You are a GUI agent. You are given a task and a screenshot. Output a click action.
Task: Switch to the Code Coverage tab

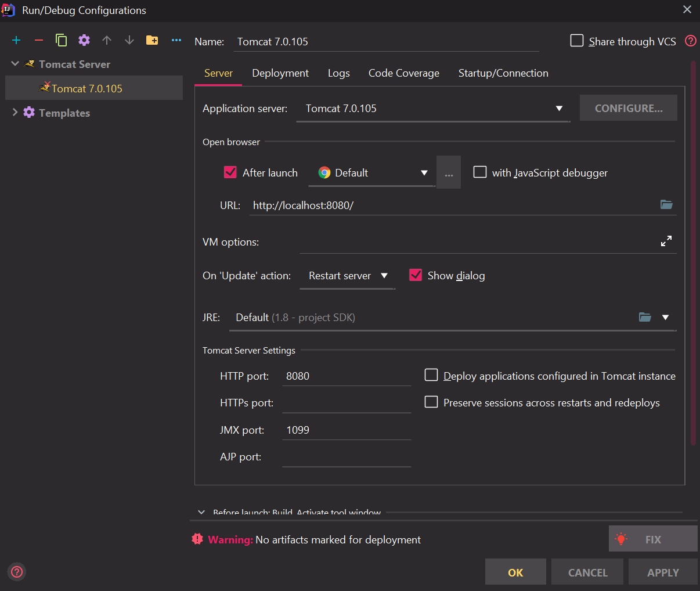pos(404,73)
